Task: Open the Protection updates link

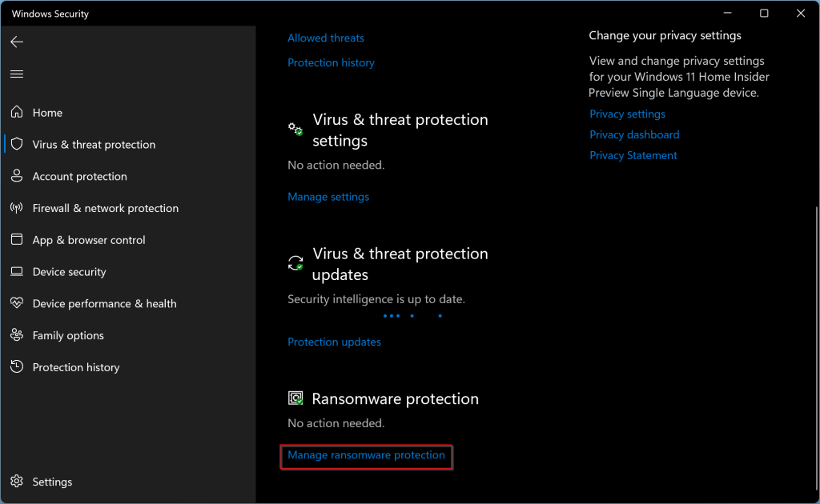Action: click(334, 342)
